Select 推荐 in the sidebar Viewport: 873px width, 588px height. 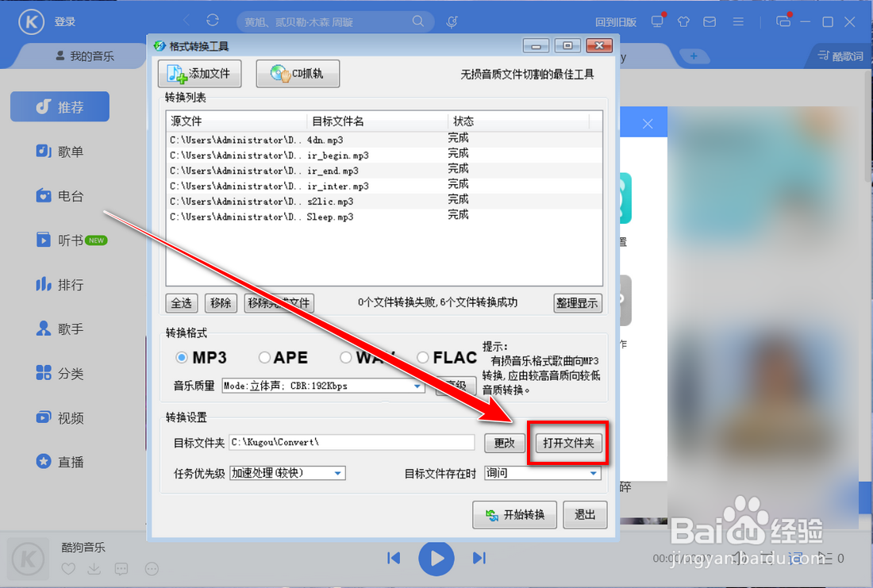(x=60, y=106)
